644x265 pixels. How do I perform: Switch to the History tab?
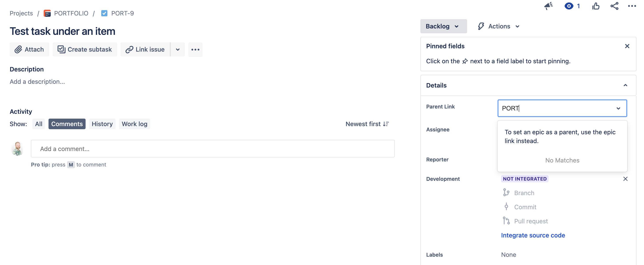click(x=102, y=124)
